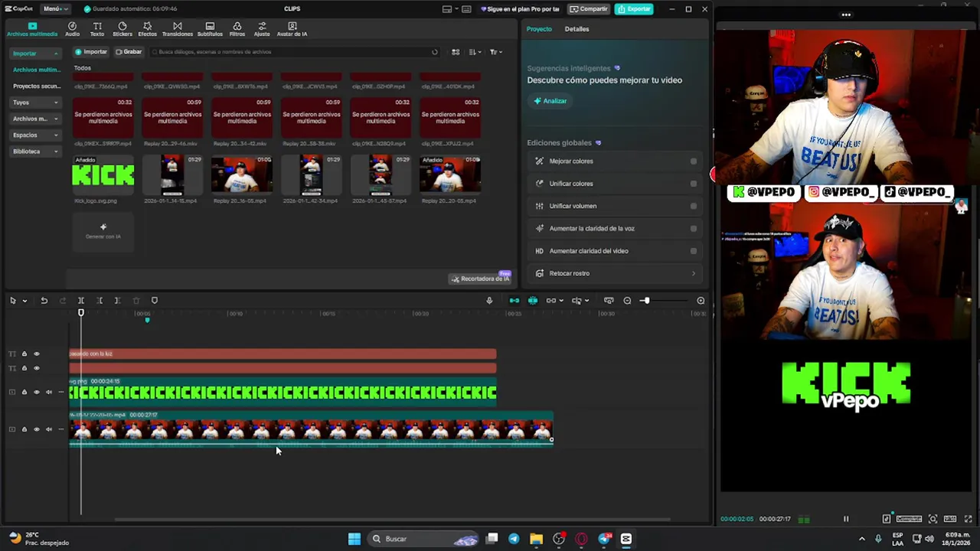Hide the top text track with eye icon

click(36, 354)
